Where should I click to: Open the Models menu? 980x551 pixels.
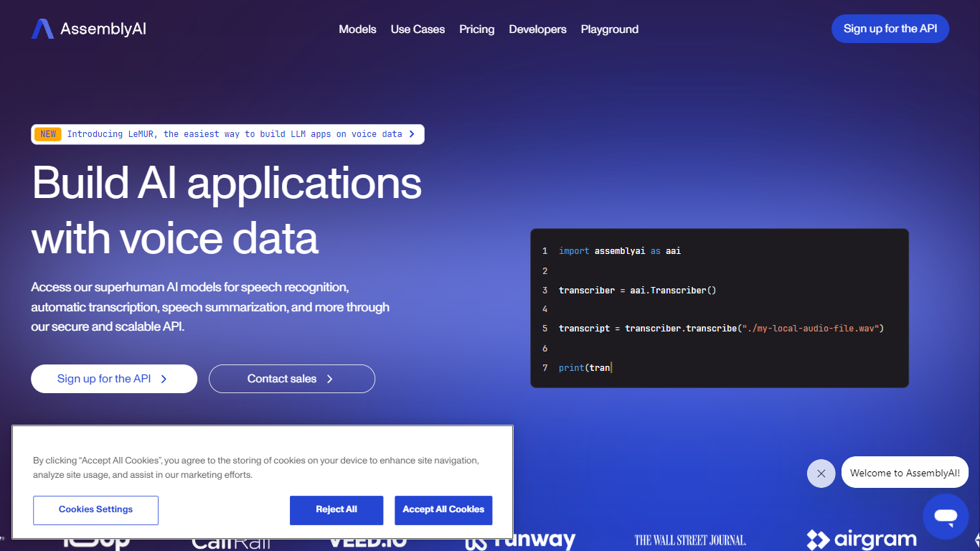click(357, 29)
